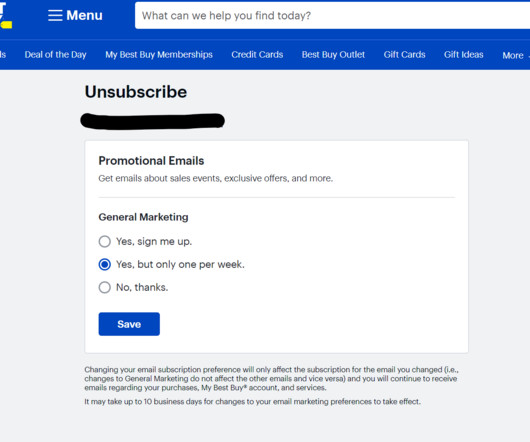Focus the "What can we help you find" search box
This screenshot has height=442, width=530.
pos(333,16)
